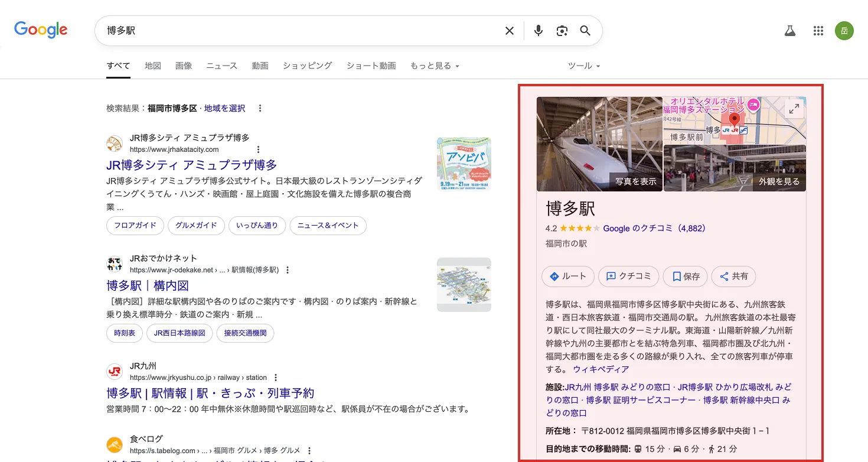The height and width of the screenshot is (462, 868).
Task: Click the フロアガイド chip
Action: tap(135, 225)
